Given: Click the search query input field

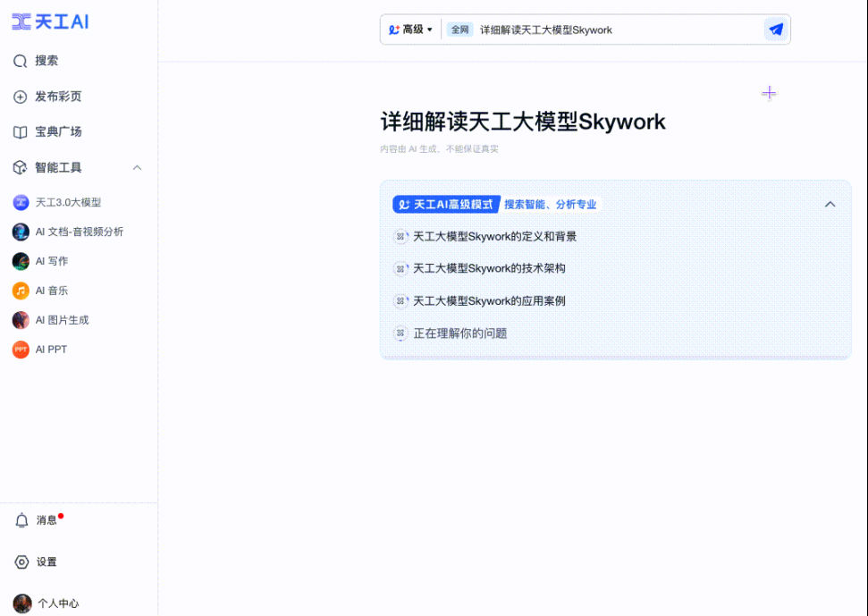Looking at the screenshot, I should click(617, 30).
